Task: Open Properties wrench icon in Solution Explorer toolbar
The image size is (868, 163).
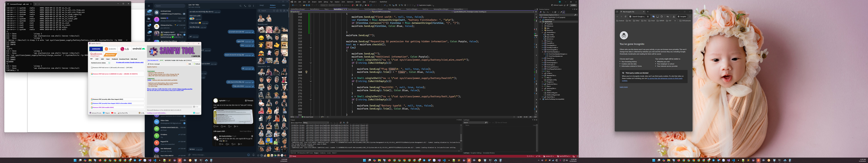Action: 561,12
